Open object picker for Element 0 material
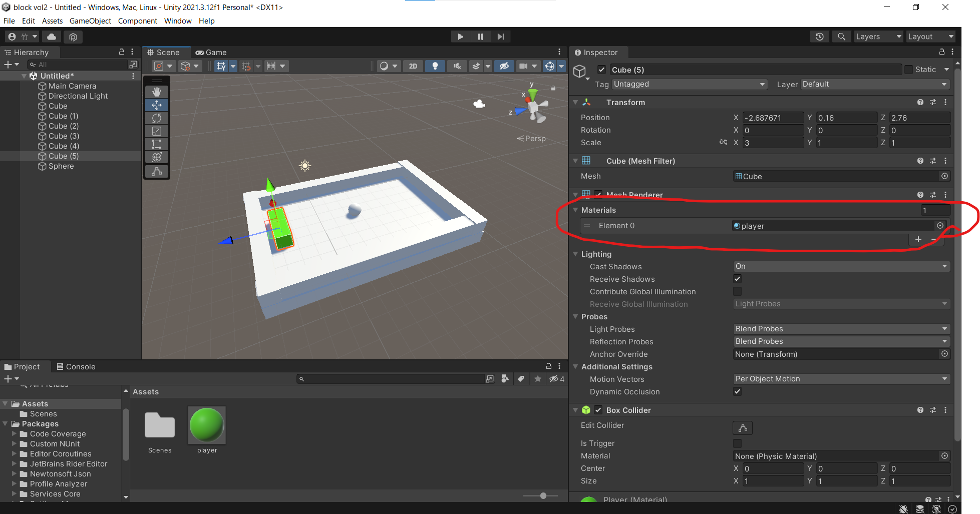The width and height of the screenshot is (980, 514). [x=940, y=226]
